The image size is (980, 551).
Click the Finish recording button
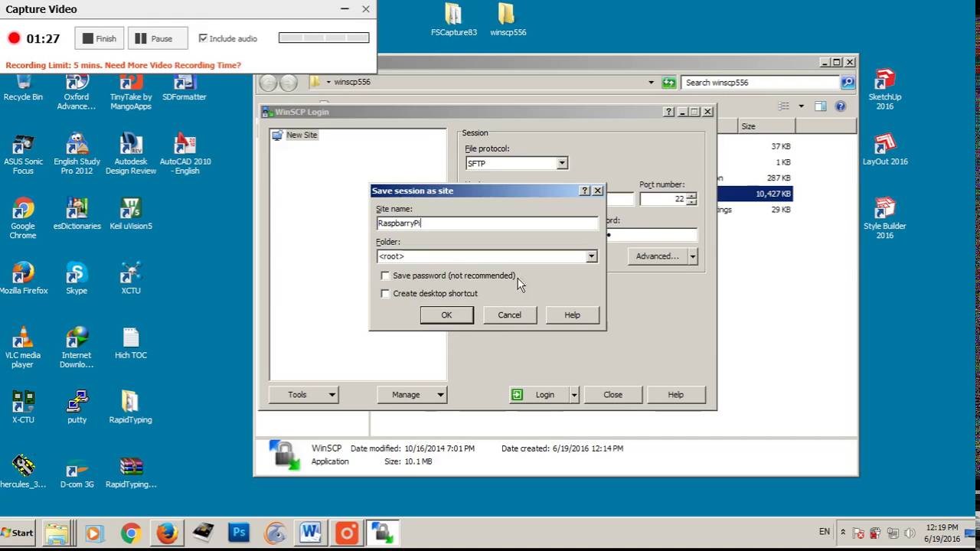100,38
